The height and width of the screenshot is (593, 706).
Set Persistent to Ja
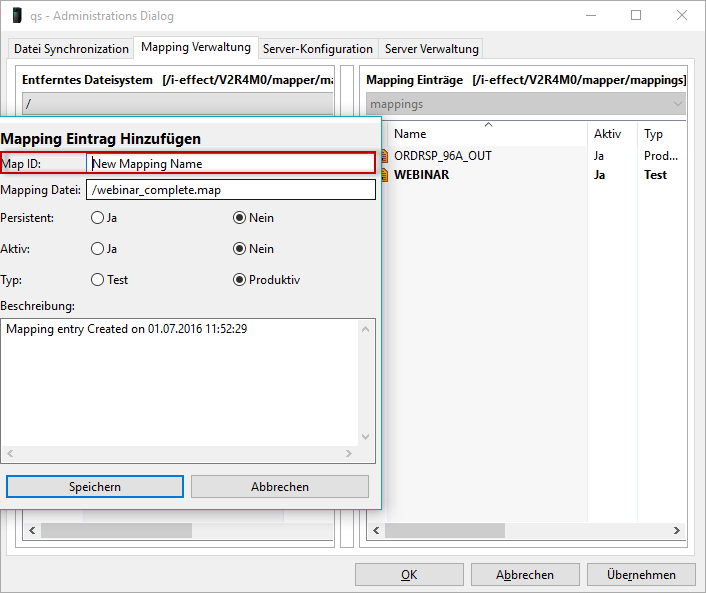point(98,218)
